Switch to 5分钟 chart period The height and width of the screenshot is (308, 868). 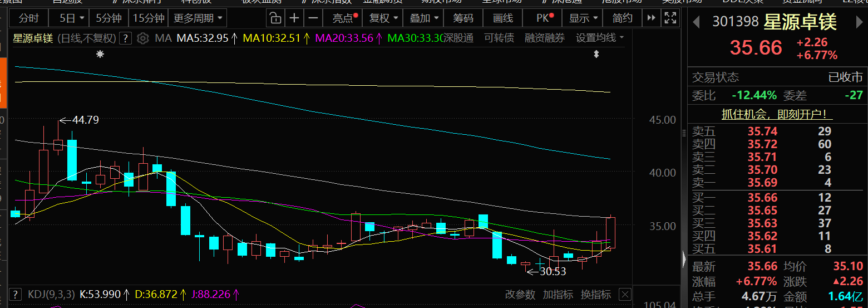coord(108,18)
